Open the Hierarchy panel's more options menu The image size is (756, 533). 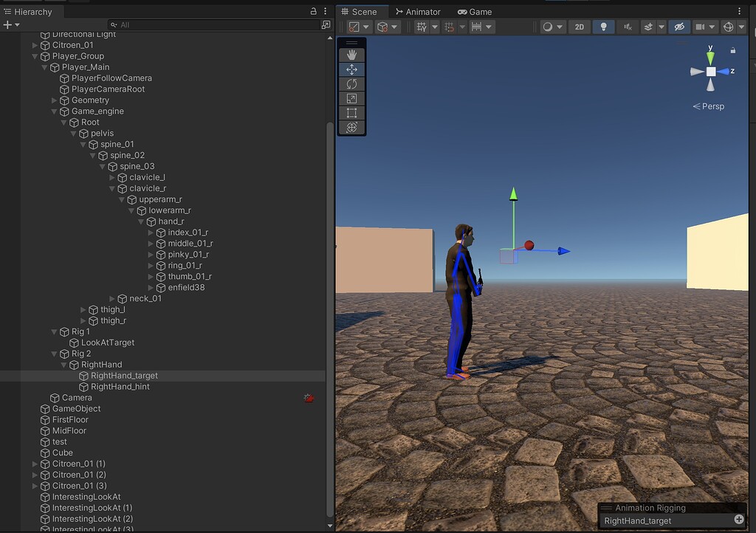326,11
